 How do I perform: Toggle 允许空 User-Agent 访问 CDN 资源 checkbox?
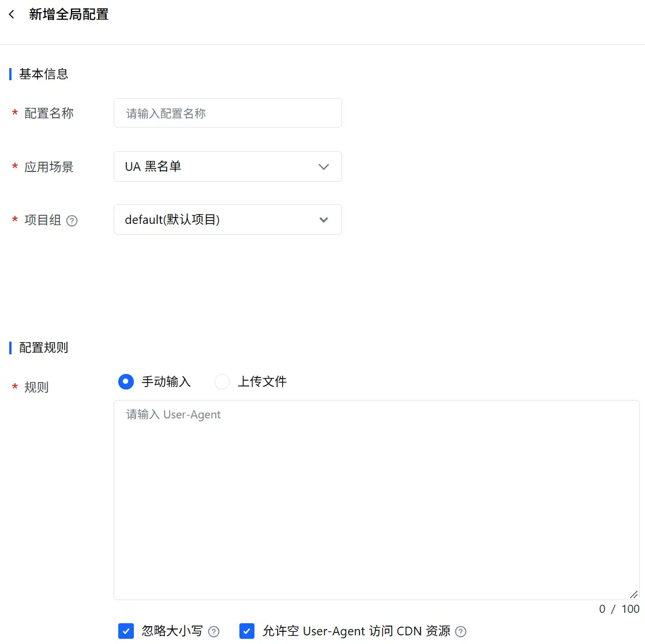(247, 631)
